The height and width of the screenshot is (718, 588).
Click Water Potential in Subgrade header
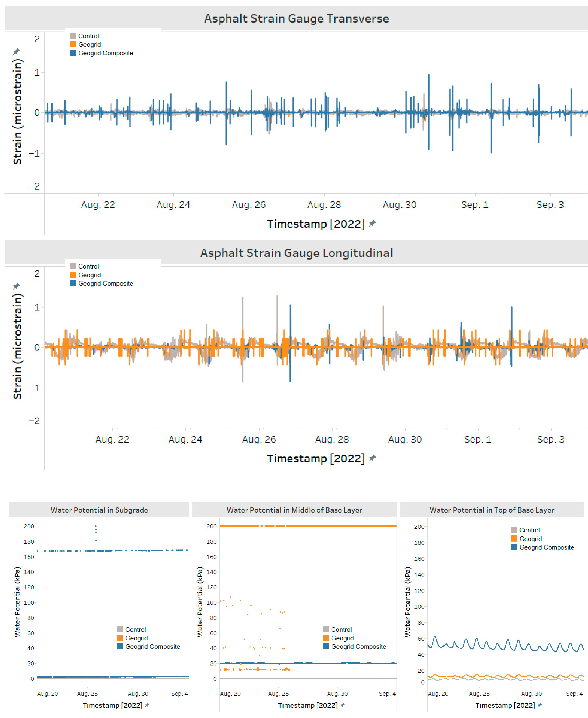[x=99, y=510]
